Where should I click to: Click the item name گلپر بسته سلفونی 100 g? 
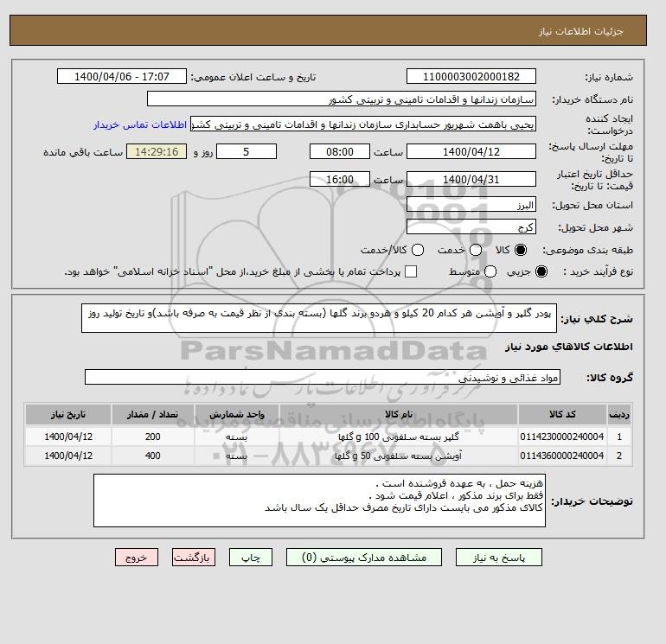click(399, 437)
